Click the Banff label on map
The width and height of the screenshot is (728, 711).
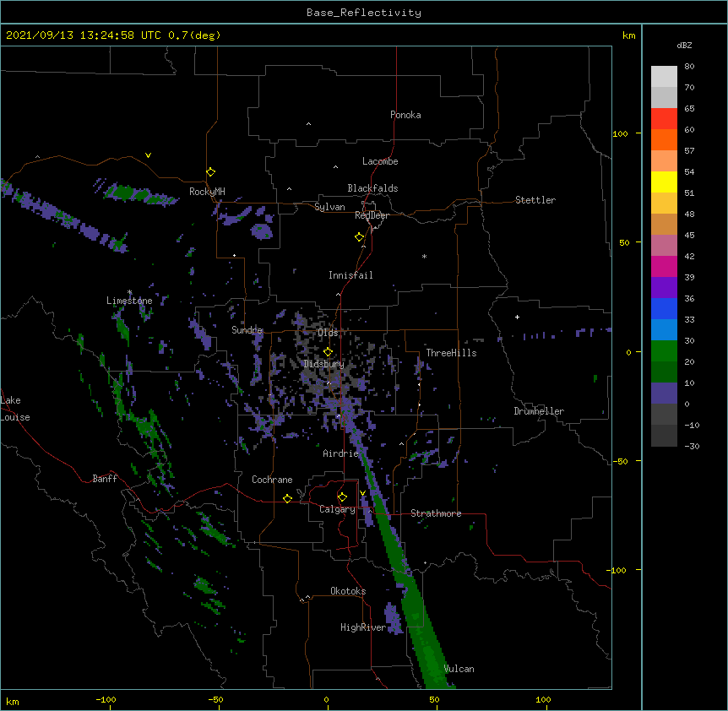coord(105,479)
